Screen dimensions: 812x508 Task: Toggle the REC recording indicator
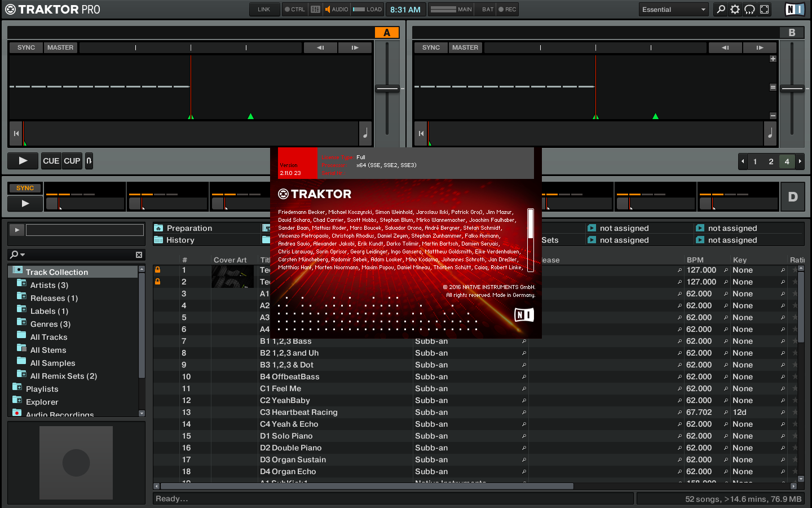[x=507, y=10]
